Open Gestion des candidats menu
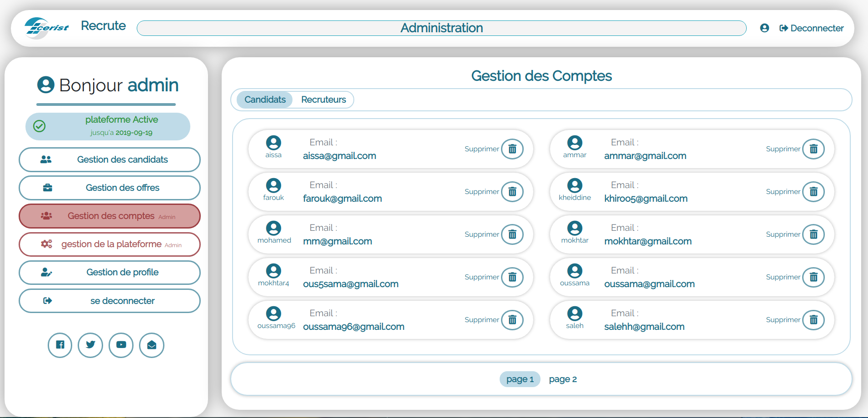This screenshot has height=418, width=868. tap(109, 159)
